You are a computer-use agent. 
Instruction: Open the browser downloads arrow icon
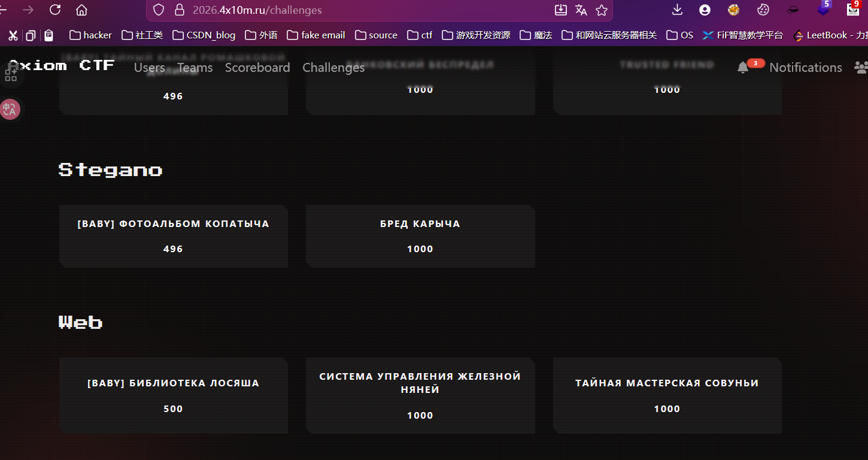(x=677, y=10)
